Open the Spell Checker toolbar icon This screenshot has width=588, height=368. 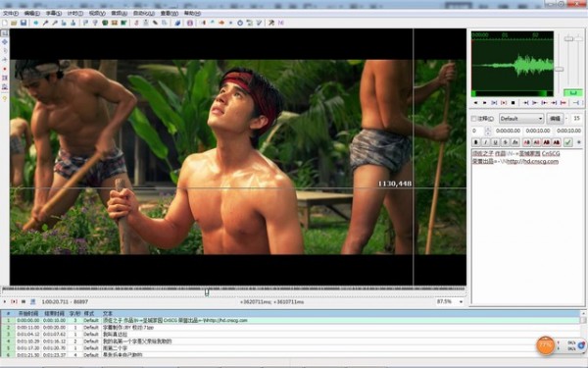point(259,23)
